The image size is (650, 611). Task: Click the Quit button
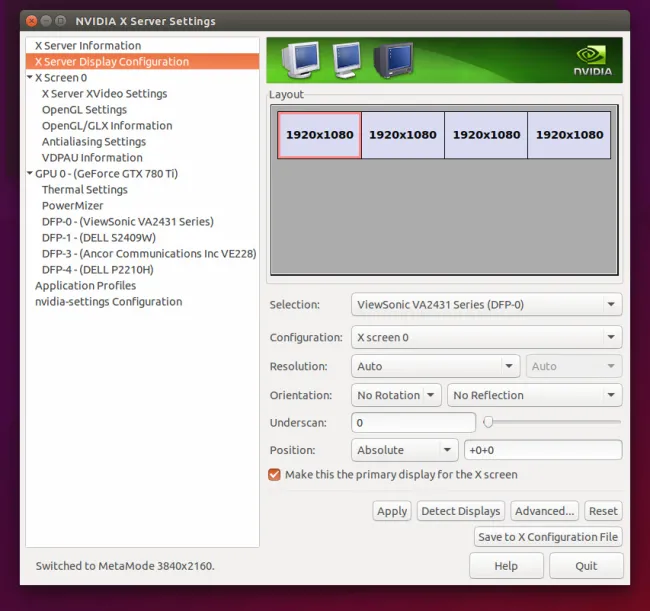coord(586,566)
